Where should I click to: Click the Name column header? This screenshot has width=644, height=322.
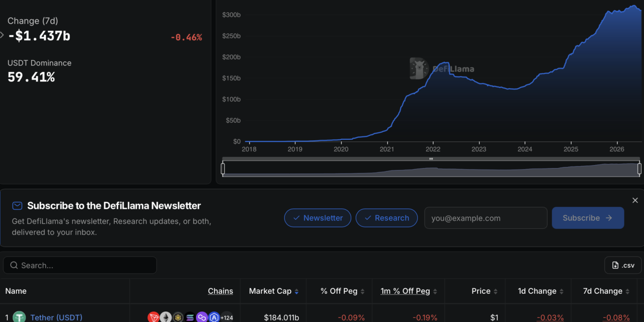point(16,291)
